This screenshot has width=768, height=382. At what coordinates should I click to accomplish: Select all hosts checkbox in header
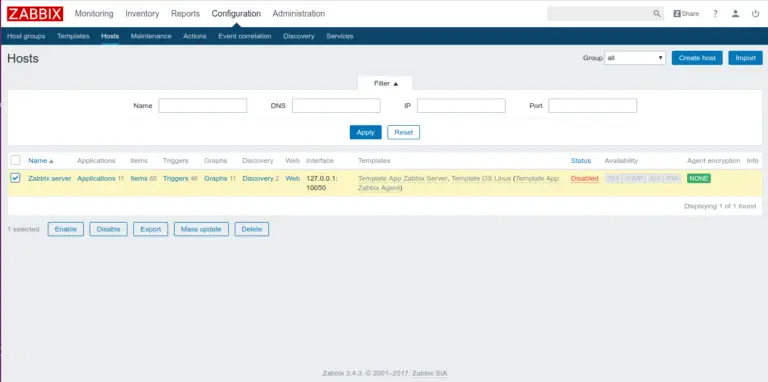[x=15, y=160]
